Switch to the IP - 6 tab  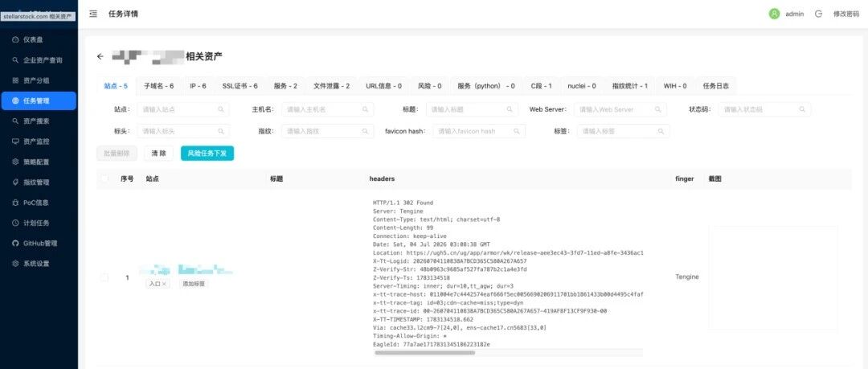pos(199,86)
